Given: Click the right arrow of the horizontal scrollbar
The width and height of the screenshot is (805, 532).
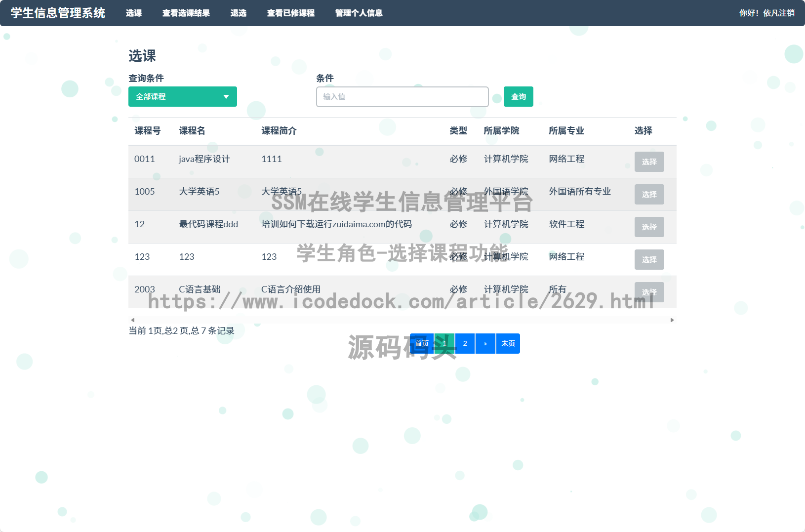Looking at the screenshot, I should pos(673,320).
